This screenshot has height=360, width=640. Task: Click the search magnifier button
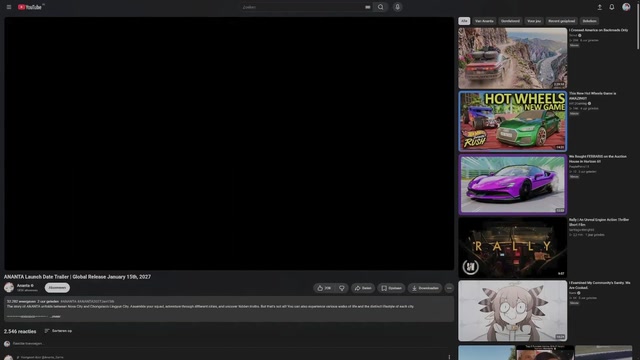(x=380, y=7)
